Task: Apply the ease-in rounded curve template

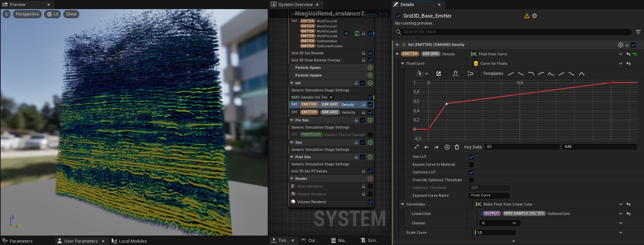Action: 541,74
